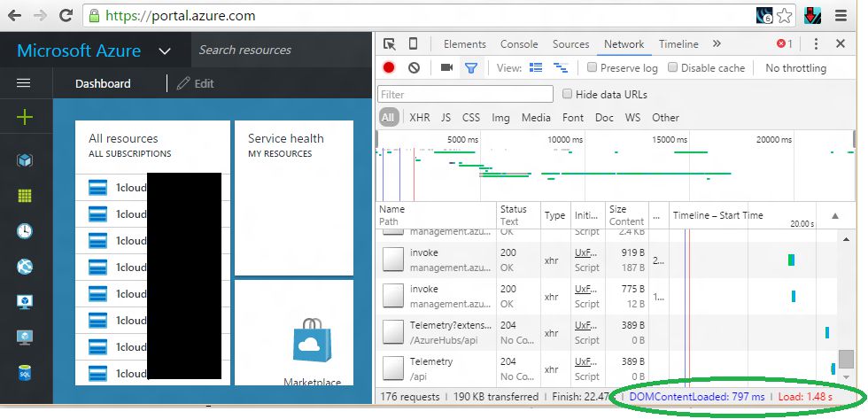
Task: Toggle device mode phone icon
Action: pos(413,44)
